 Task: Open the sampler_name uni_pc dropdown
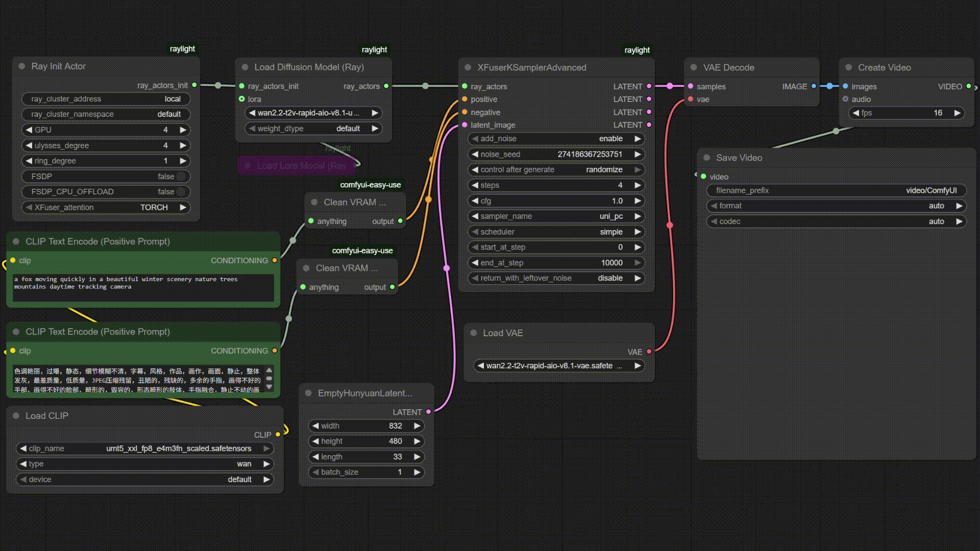[556, 216]
